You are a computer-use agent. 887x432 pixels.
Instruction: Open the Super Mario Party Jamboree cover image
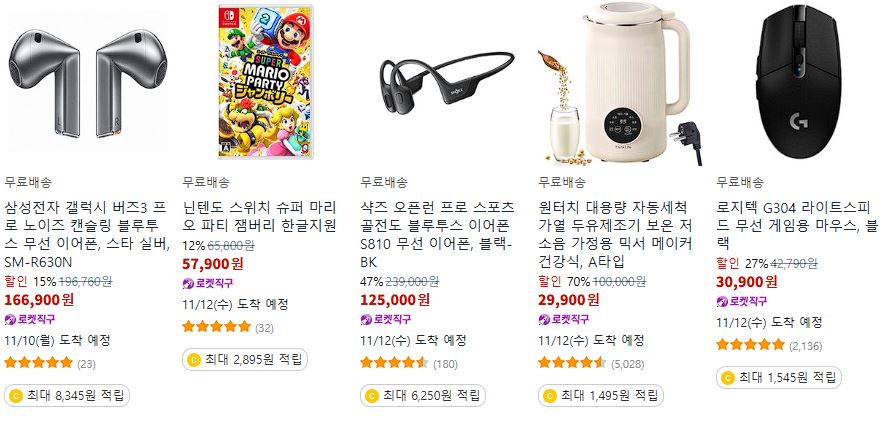pyautogui.click(x=265, y=82)
